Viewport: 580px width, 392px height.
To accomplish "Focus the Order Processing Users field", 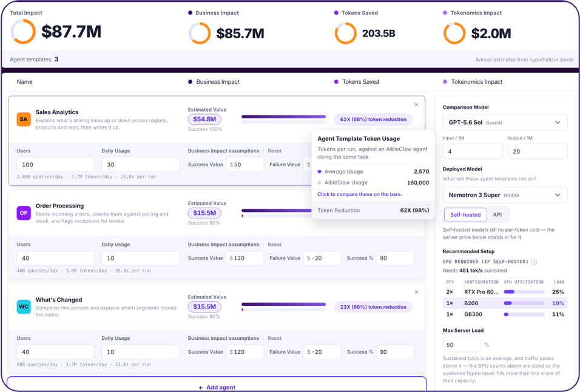I will pyautogui.click(x=55, y=258).
